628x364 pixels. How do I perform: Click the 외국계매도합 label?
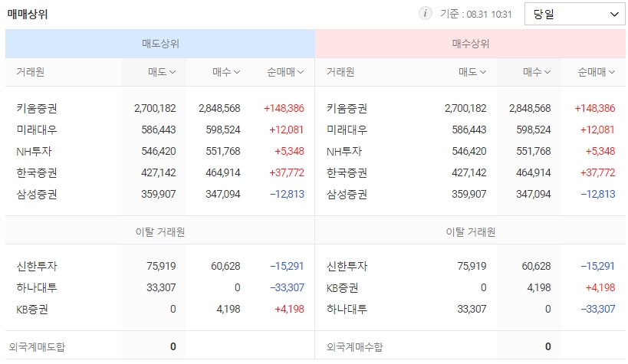[37, 347]
